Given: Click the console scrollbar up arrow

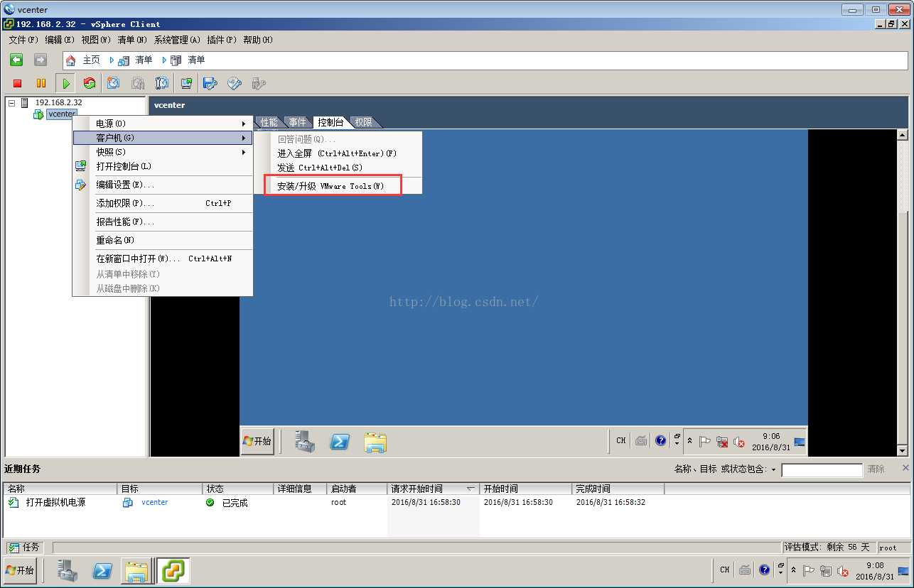Looking at the screenshot, I should (x=903, y=135).
